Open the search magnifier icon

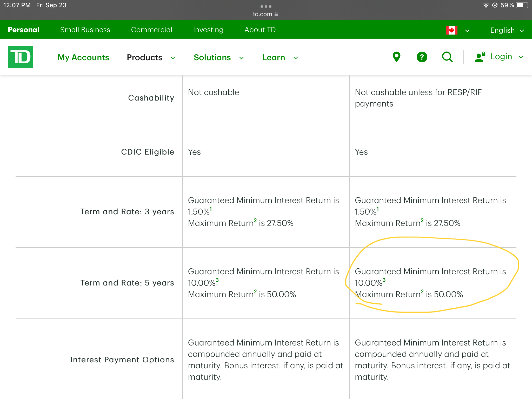pos(447,57)
